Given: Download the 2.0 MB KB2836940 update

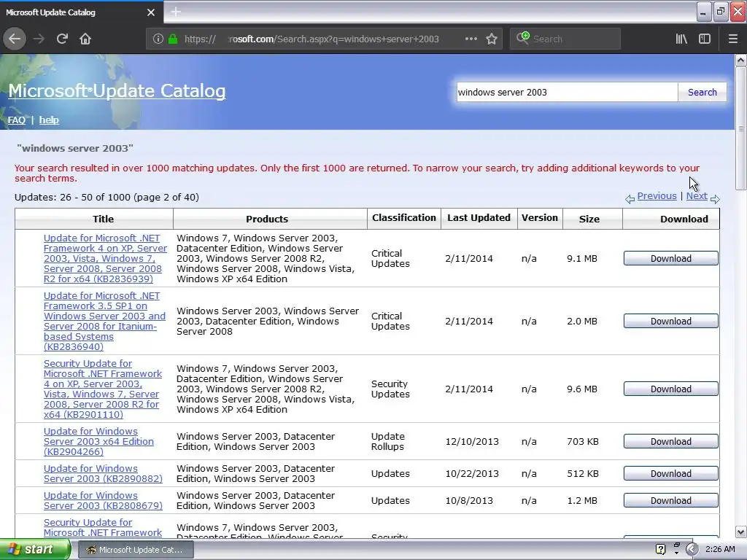Looking at the screenshot, I should pos(671,322).
